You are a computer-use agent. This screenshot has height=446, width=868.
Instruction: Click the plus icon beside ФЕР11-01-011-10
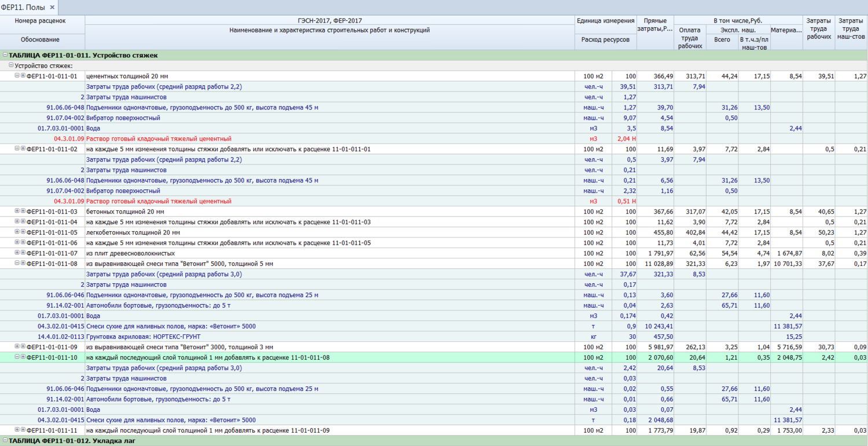[x=23, y=357]
